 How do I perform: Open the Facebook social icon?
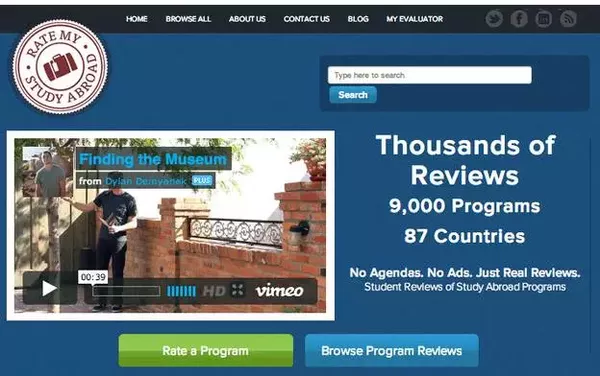[519, 18]
